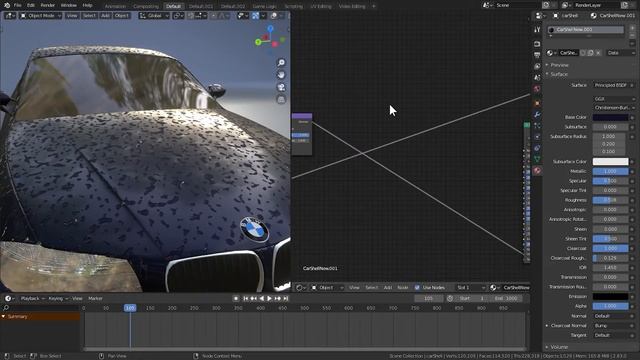Toggle snapping magnet in viewport header
Image resolution: width=640 pixels, height=360 pixels.
191,16
